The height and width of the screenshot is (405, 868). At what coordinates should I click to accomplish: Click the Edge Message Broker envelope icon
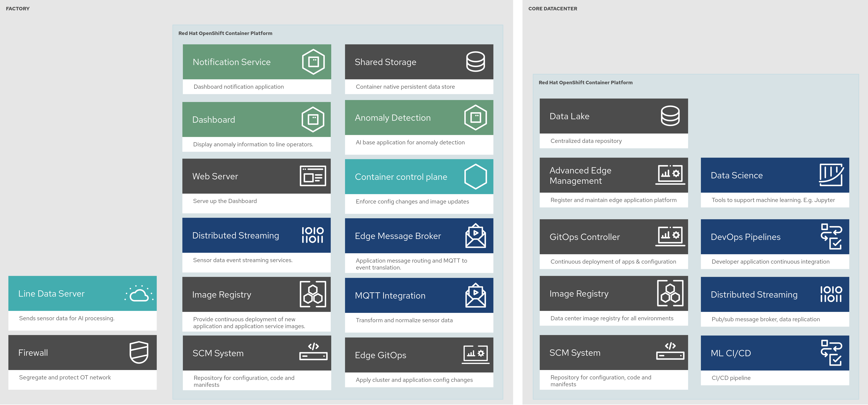point(475,236)
